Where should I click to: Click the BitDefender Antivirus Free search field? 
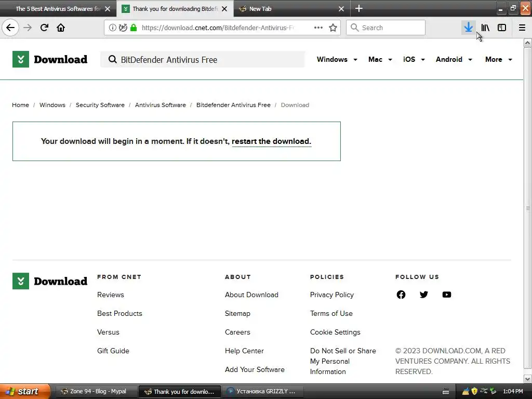tap(203, 59)
